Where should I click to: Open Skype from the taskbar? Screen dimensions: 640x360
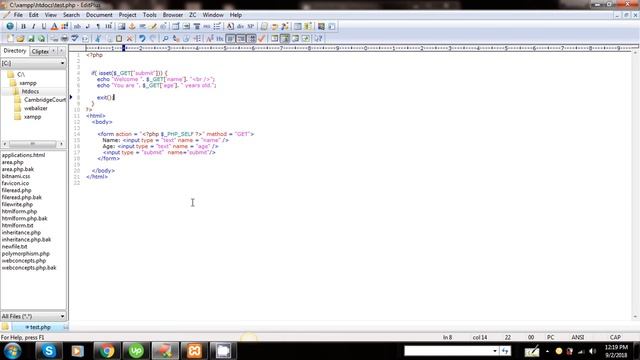(49, 351)
